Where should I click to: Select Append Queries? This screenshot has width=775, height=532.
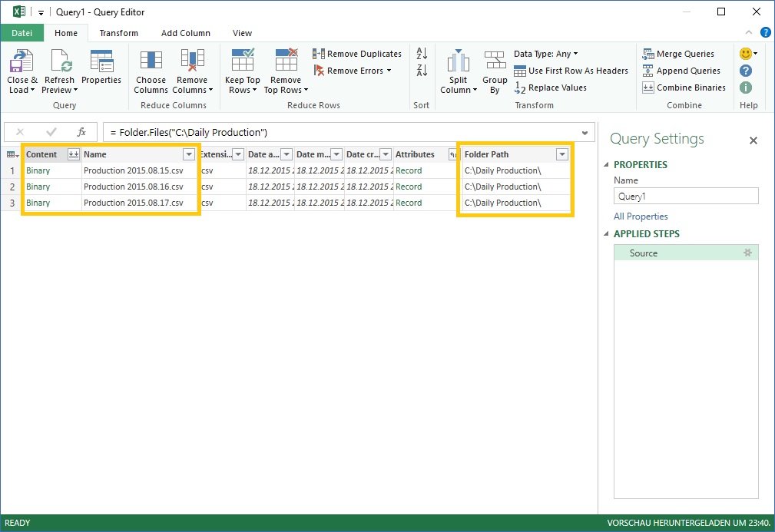[x=682, y=70]
